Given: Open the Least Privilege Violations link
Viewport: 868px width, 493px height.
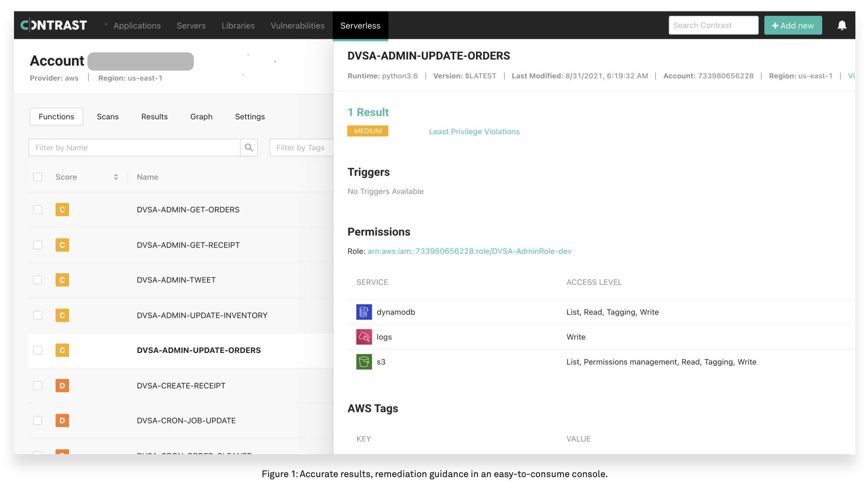Looking at the screenshot, I should (474, 132).
